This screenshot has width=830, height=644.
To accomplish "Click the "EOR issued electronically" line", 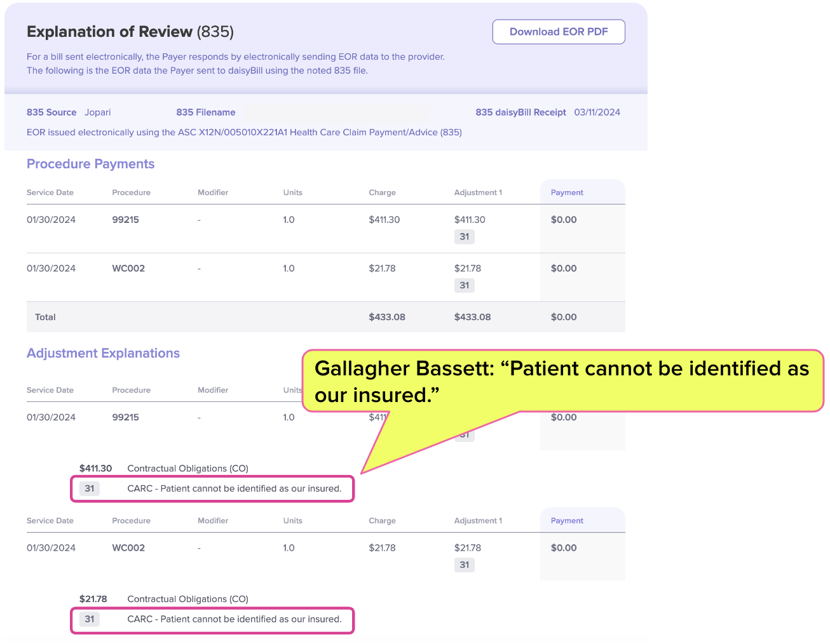I will tap(244, 132).
